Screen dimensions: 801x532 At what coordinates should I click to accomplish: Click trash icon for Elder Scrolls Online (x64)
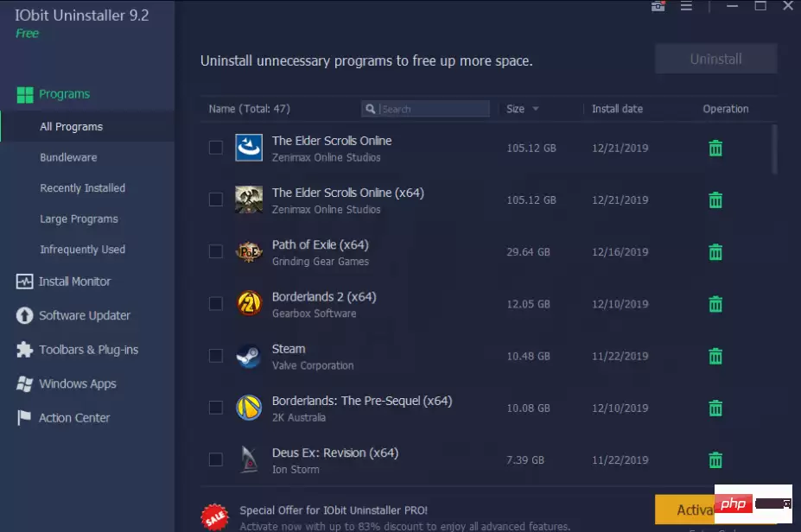pos(715,200)
